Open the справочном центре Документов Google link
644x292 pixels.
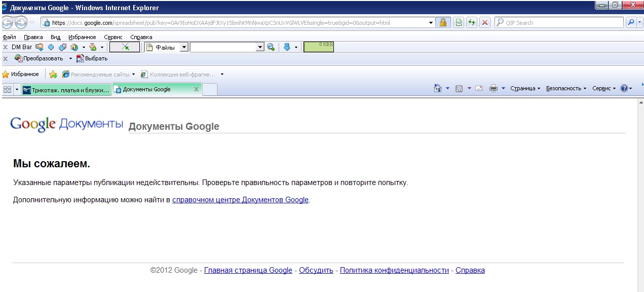240,200
